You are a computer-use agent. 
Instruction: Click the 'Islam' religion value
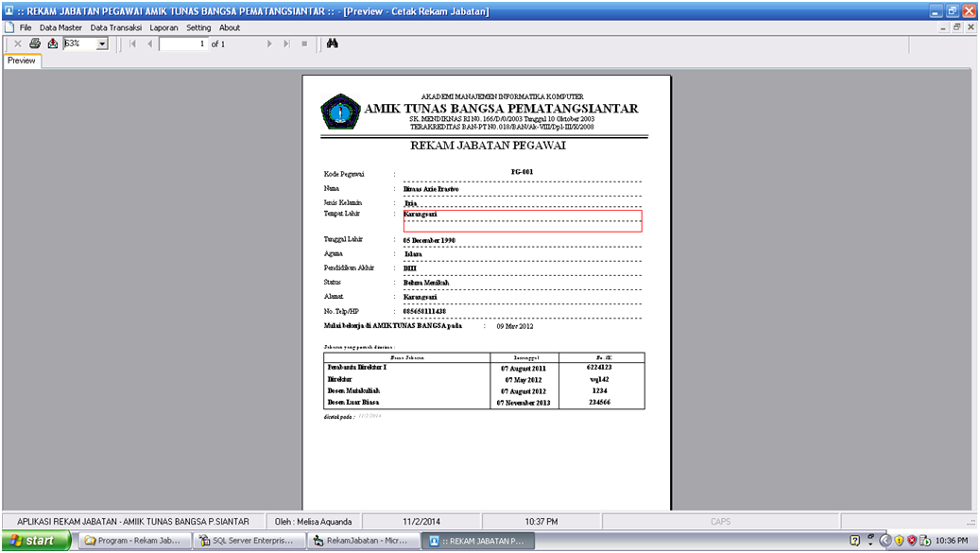(x=412, y=254)
